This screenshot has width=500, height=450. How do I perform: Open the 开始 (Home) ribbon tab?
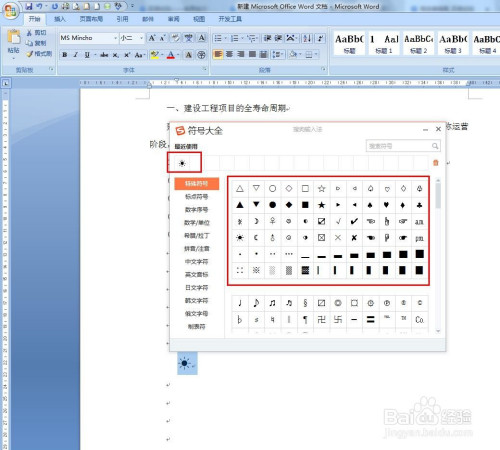click(x=34, y=19)
